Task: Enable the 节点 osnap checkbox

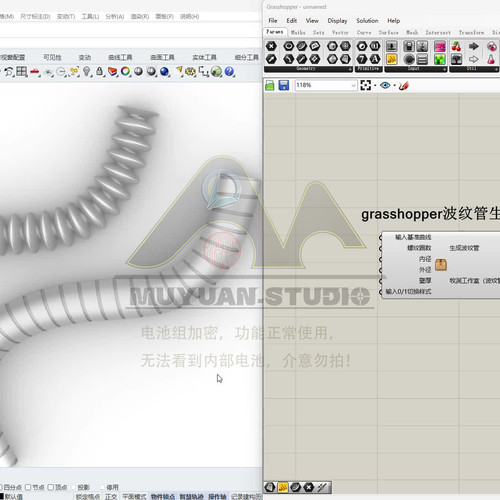Action: click(28, 487)
